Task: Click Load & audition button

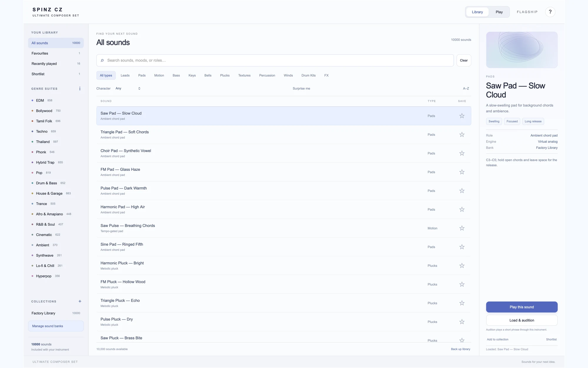Action: click(522, 320)
